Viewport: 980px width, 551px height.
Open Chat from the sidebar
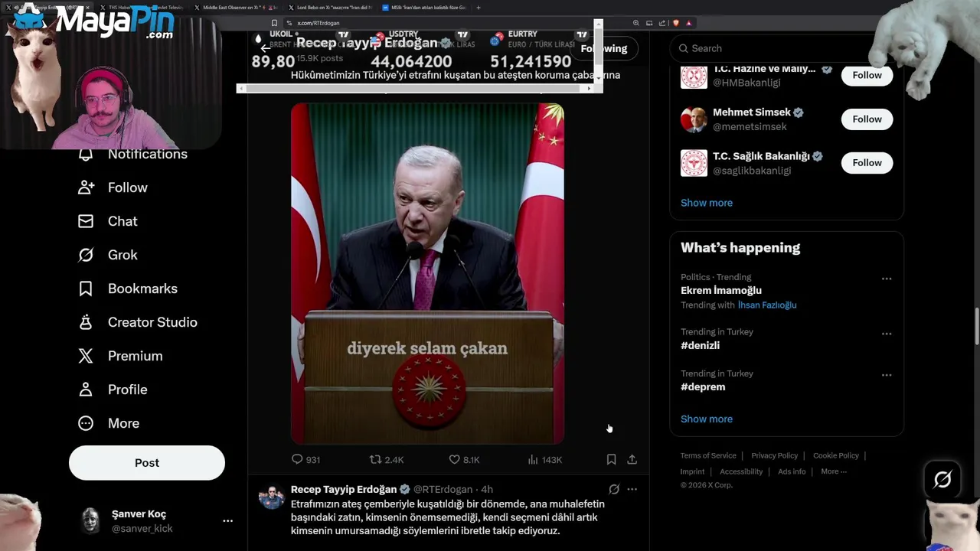[108, 221]
